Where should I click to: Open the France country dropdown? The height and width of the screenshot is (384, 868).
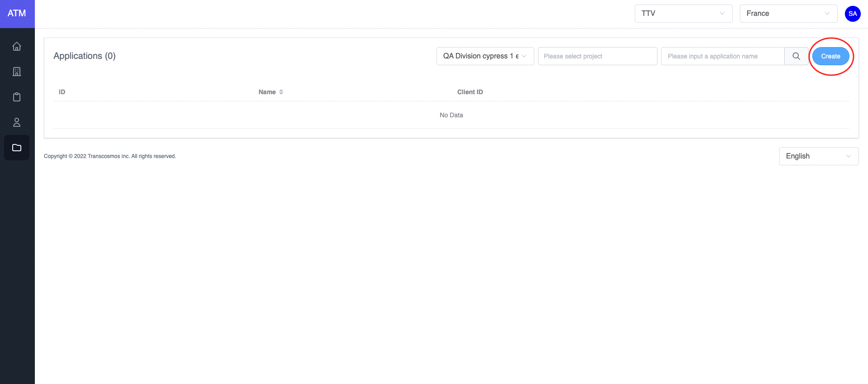[788, 14]
